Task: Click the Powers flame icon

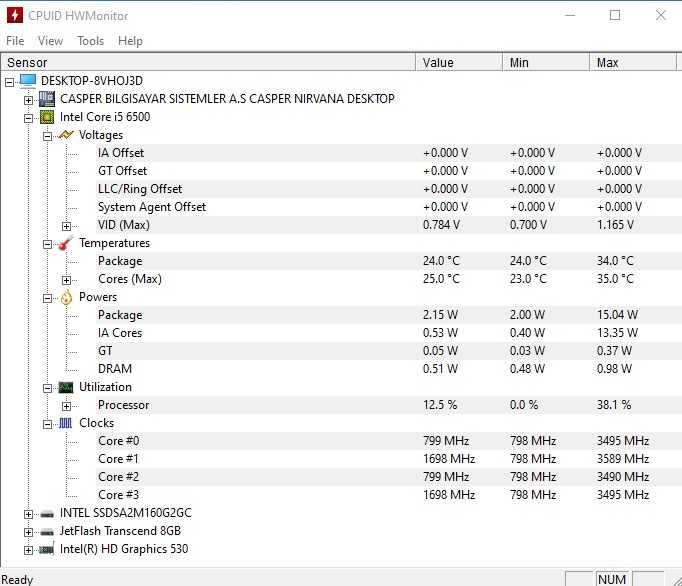Action: [66, 297]
